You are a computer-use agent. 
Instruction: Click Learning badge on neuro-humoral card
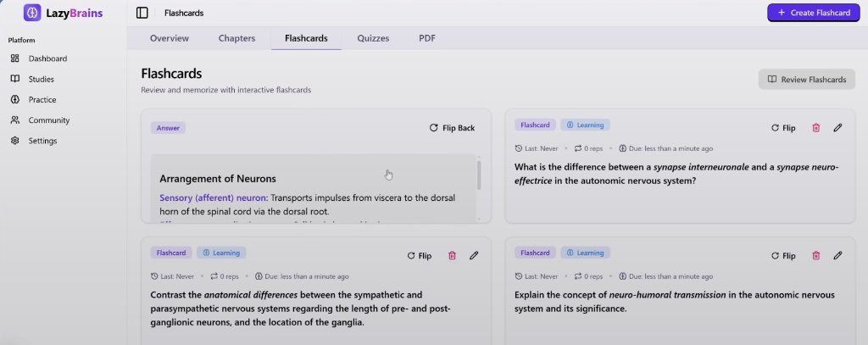585,253
